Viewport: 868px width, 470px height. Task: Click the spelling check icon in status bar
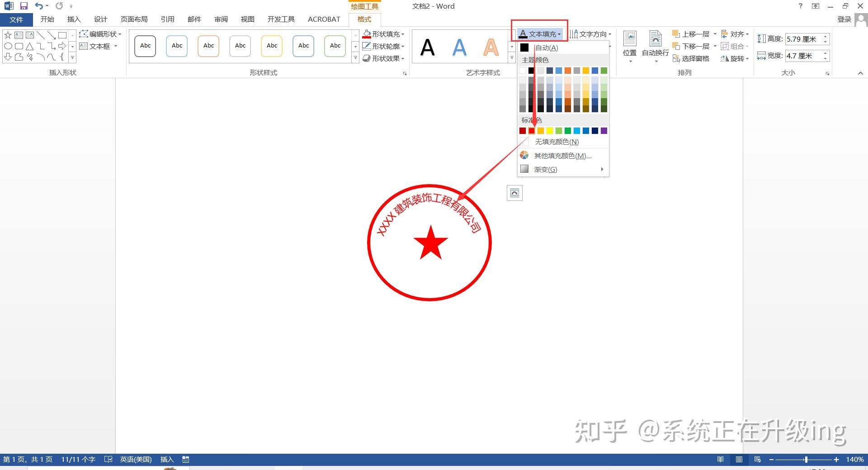pos(108,459)
